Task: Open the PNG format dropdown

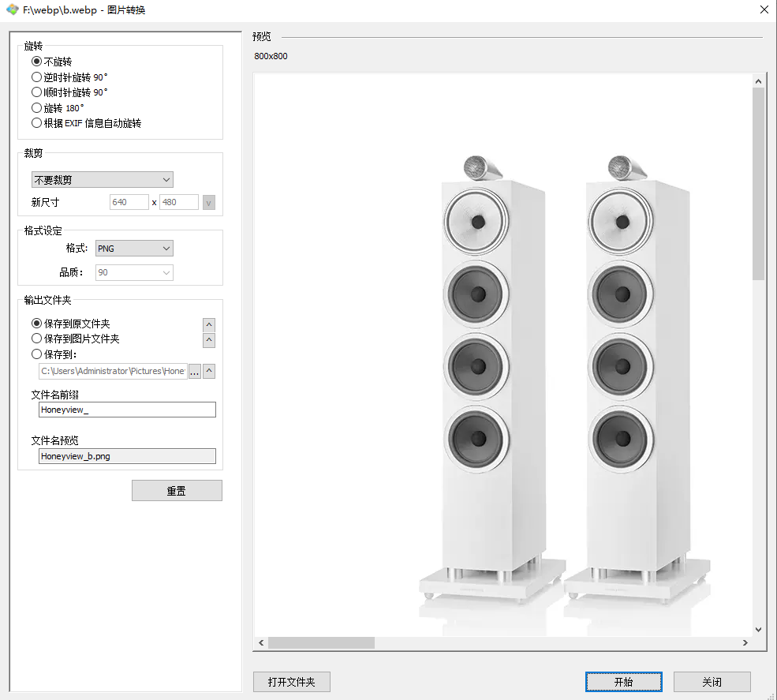Action: (134, 249)
